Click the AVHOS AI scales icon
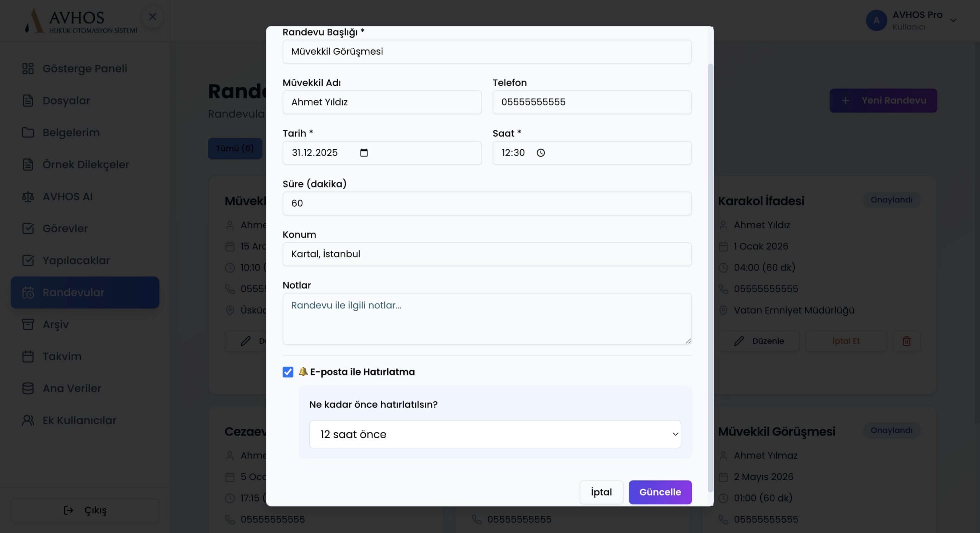The width and height of the screenshot is (980, 533). 28,197
